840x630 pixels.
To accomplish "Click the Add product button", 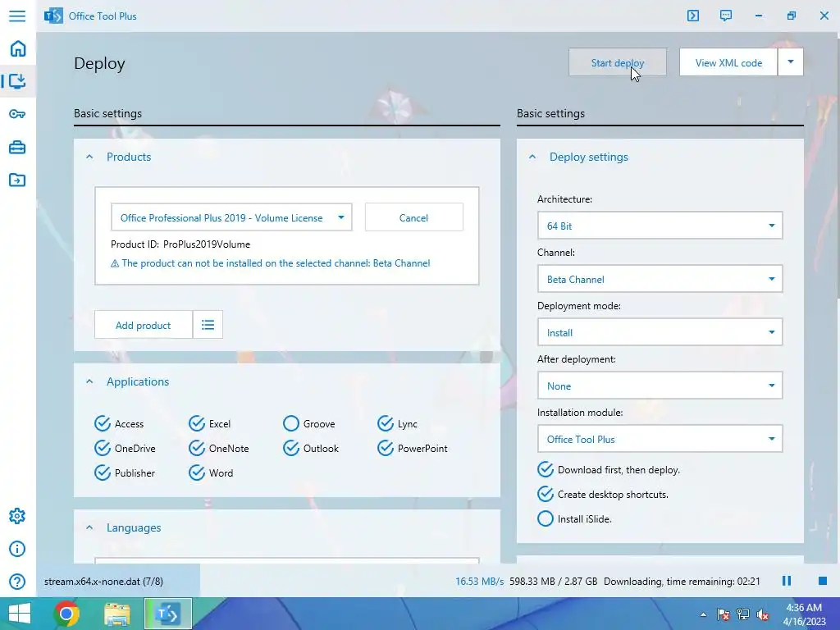I will [x=143, y=325].
